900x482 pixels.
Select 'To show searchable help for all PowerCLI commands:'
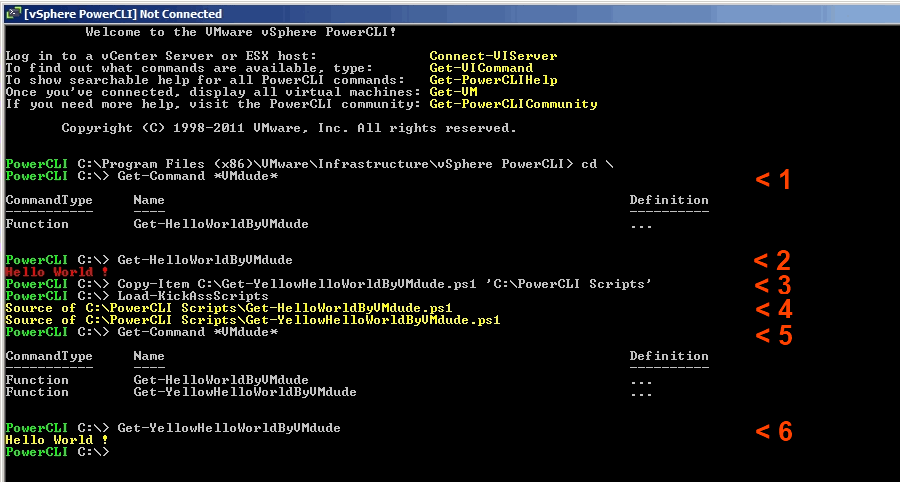205,80
